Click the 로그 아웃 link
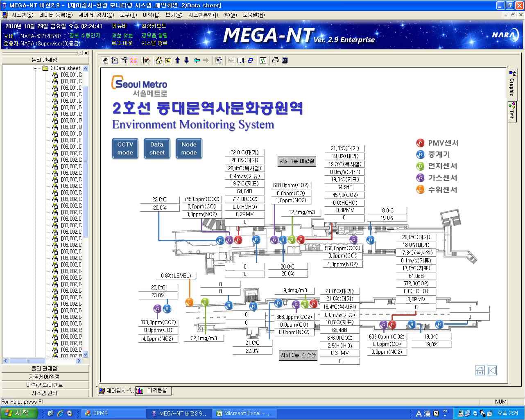525x420 pixels. point(122,43)
